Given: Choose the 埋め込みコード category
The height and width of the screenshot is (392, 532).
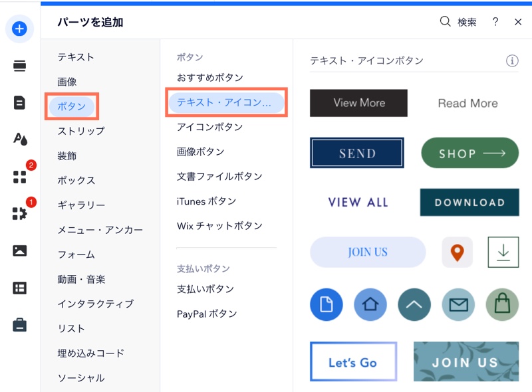Looking at the screenshot, I should click(x=90, y=353).
